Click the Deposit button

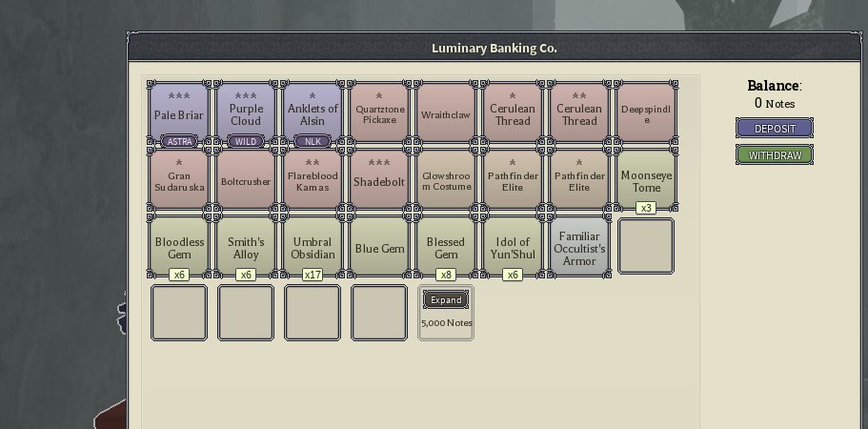coord(775,129)
